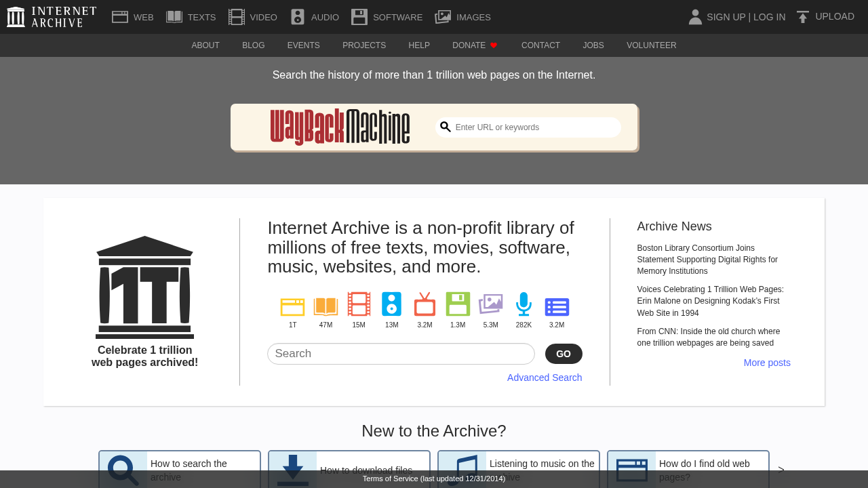Expand the Texts menu in top navigation
The height and width of the screenshot is (488, 868).
(x=191, y=17)
